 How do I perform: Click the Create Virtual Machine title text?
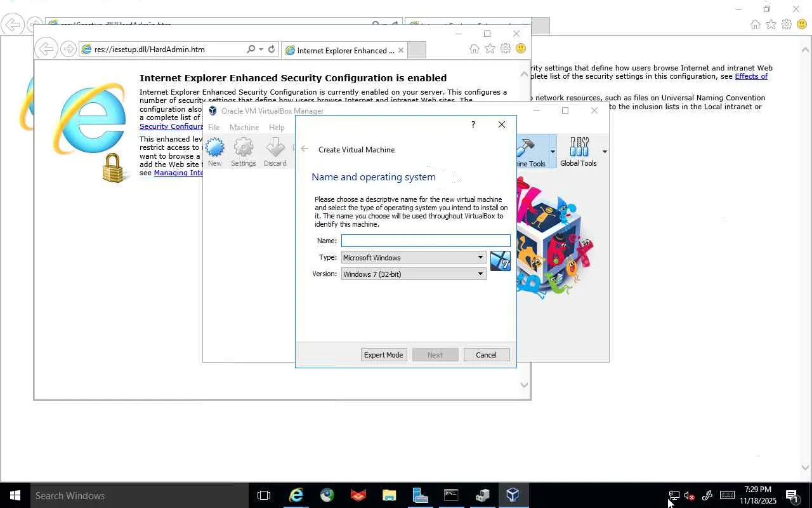(357, 150)
